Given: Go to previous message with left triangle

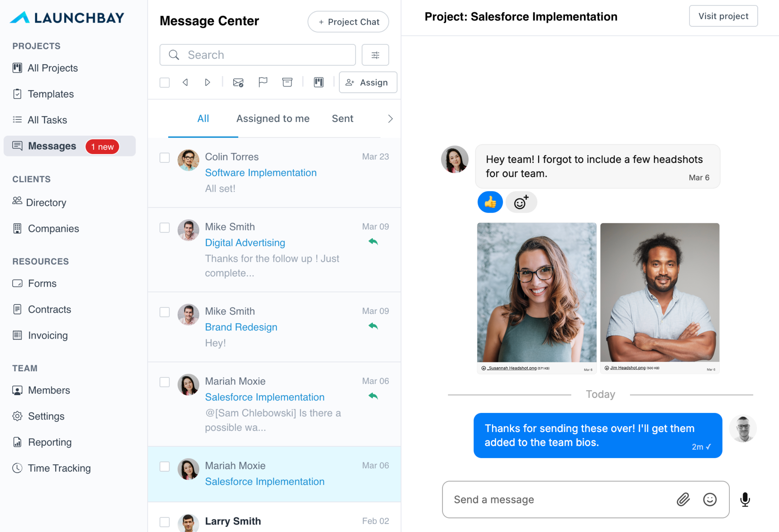Looking at the screenshot, I should point(185,82).
